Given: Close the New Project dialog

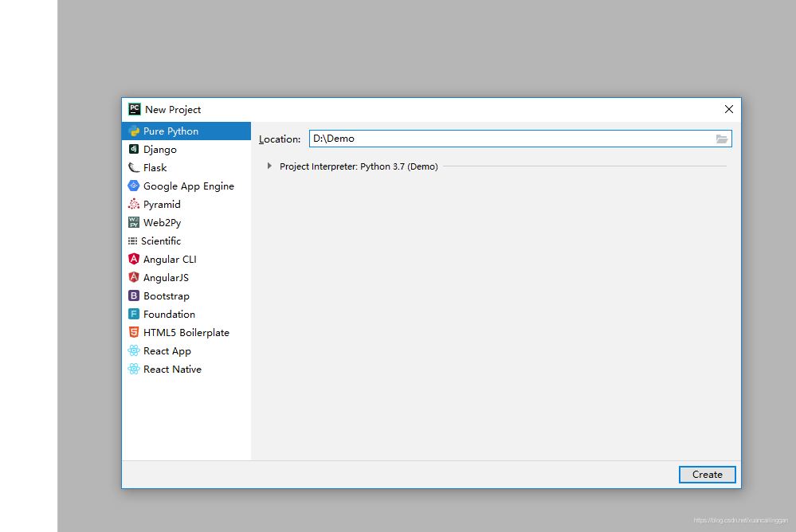Looking at the screenshot, I should 729,109.
